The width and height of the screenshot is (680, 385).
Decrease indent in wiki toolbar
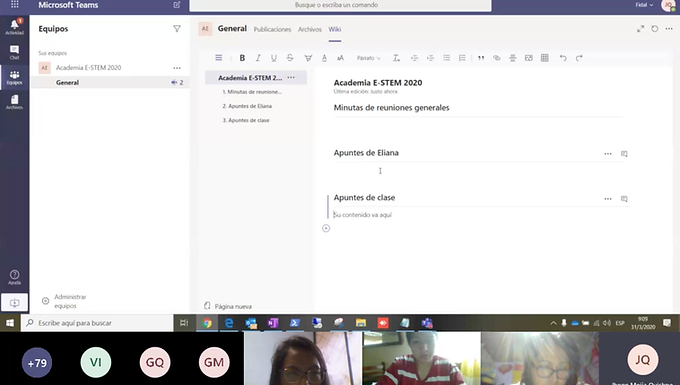tap(414, 58)
